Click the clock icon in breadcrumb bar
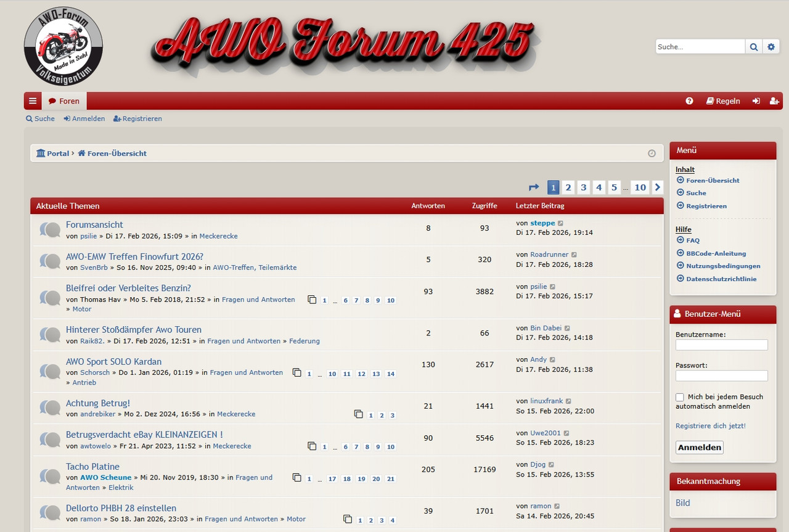Screen dimensions: 789x532 point(652,153)
